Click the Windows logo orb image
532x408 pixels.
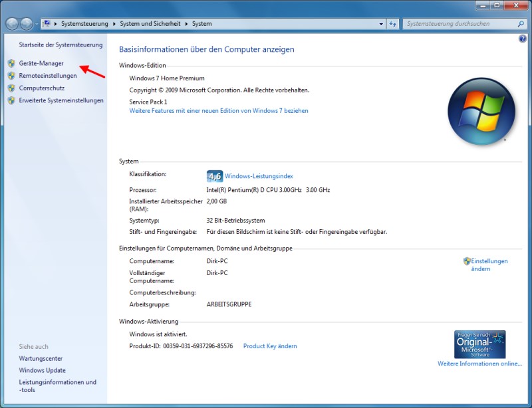point(481,111)
